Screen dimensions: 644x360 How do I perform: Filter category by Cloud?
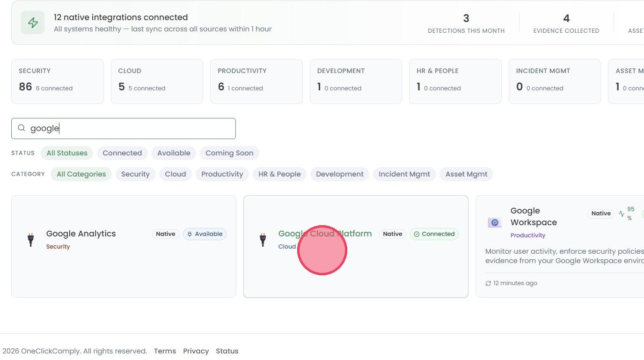click(176, 174)
